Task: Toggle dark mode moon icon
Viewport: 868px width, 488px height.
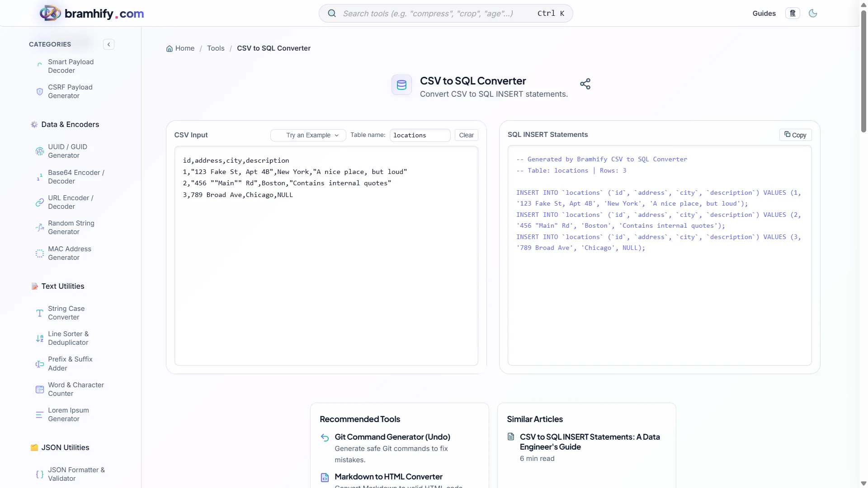Action: click(x=813, y=14)
